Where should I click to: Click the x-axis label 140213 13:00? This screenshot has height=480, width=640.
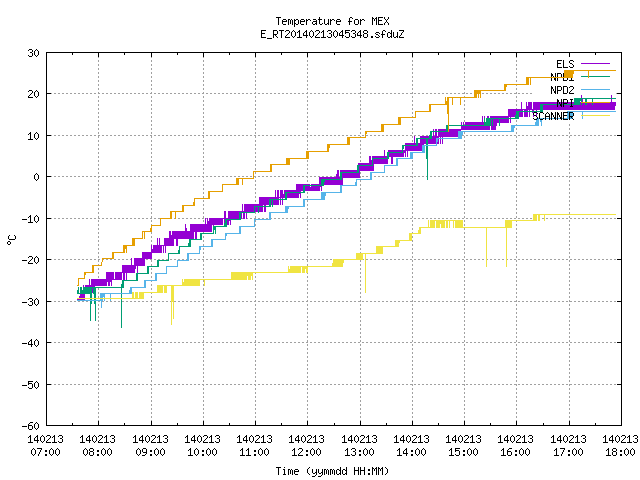click(x=360, y=445)
